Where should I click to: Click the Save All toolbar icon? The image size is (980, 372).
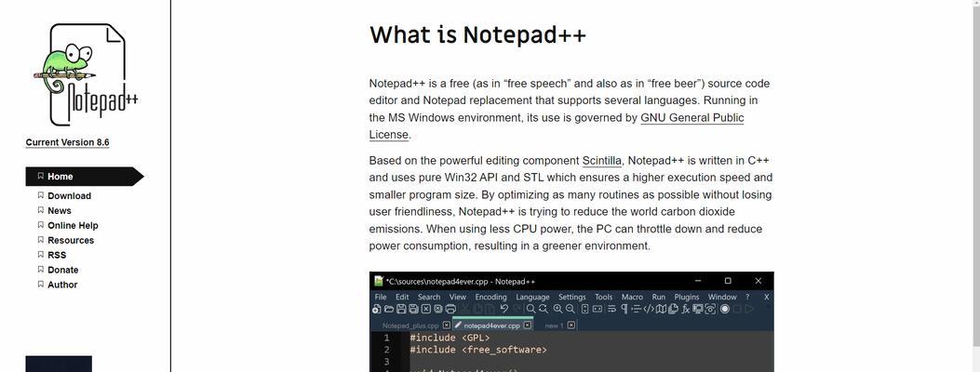click(414, 309)
